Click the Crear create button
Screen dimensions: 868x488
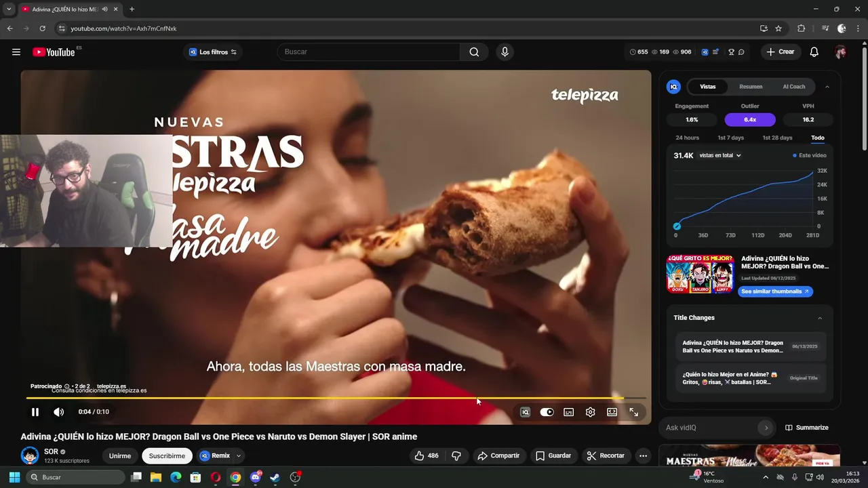pyautogui.click(x=781, y=52)
